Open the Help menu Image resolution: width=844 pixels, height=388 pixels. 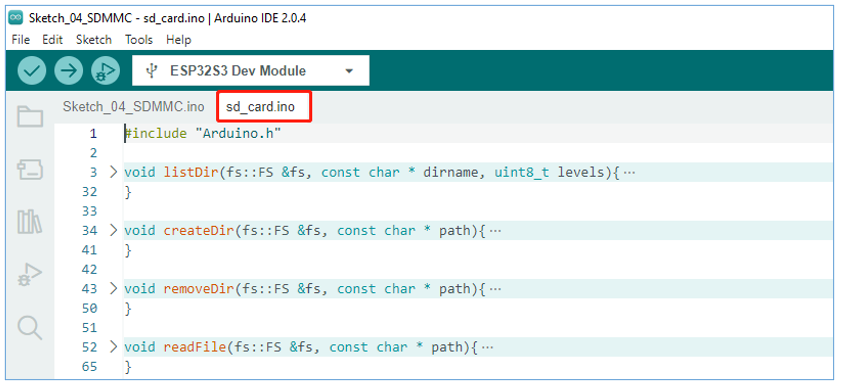(178, 39)
